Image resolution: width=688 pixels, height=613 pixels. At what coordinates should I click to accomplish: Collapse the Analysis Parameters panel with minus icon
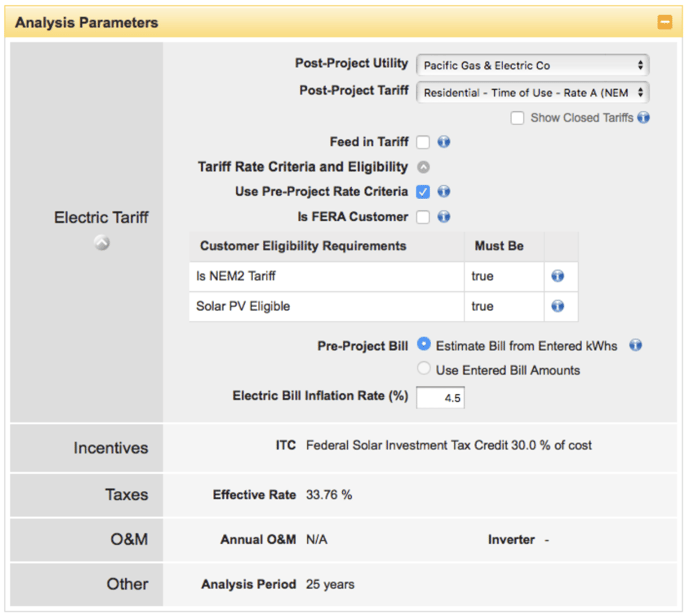(x=664, y=22)
